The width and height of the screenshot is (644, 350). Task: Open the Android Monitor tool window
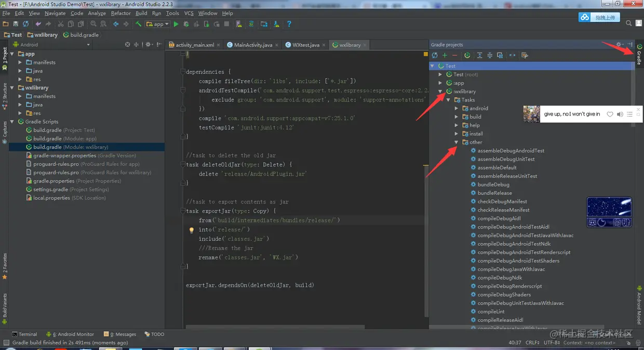pos(70,334)
